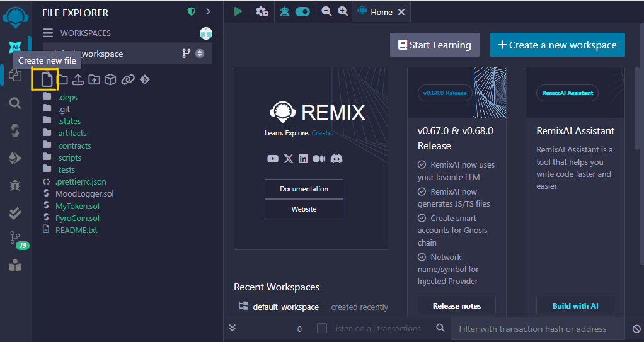Click the Start Learning button

pyautogui.click(x=435, y=45)
